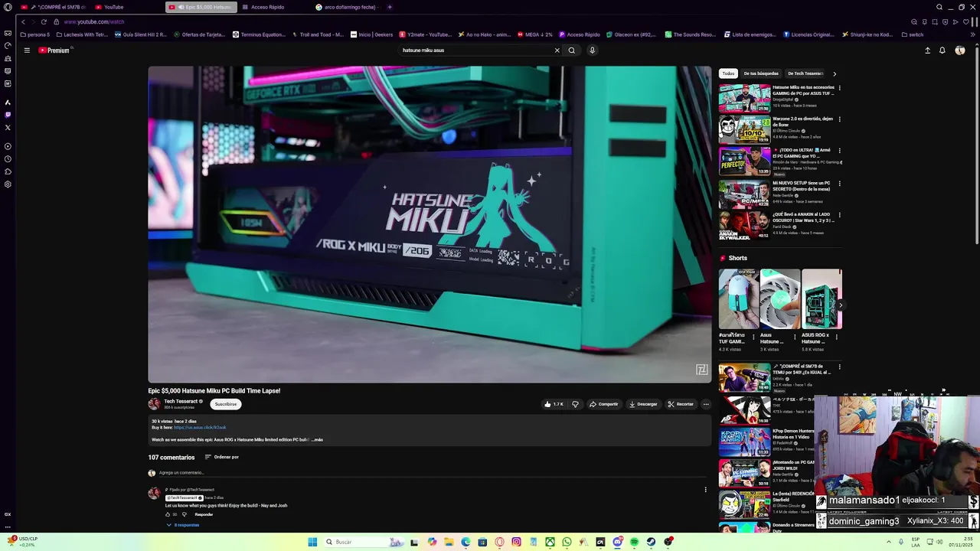This screenshot has height=551, width=980.
Task: Open the Windows Start button
Action: pos(312,542)
